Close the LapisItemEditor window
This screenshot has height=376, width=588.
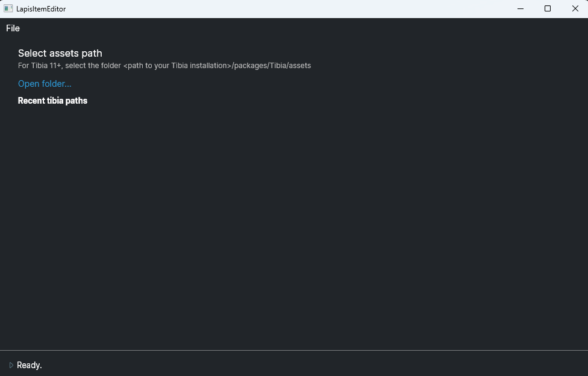(x=575, y=8)
